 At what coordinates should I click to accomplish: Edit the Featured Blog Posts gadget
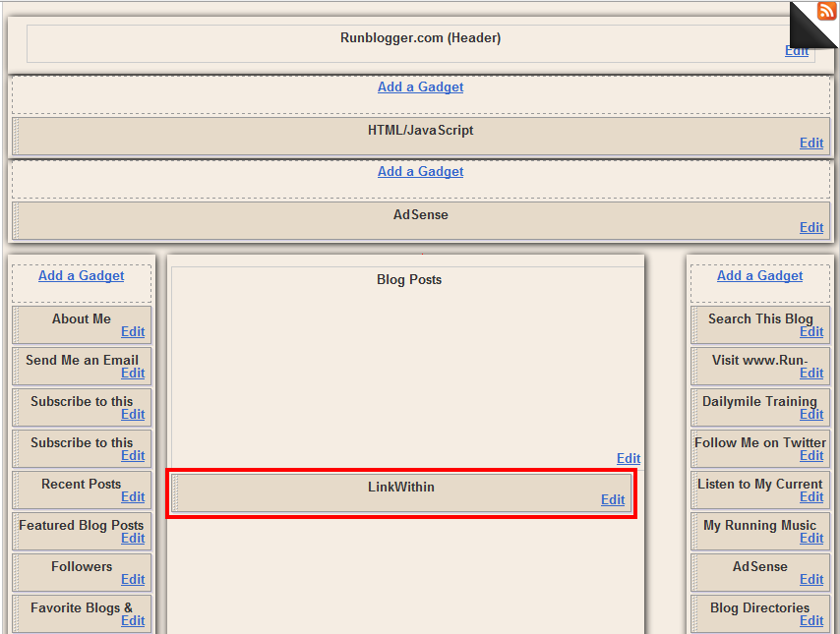tap(133, 538)
